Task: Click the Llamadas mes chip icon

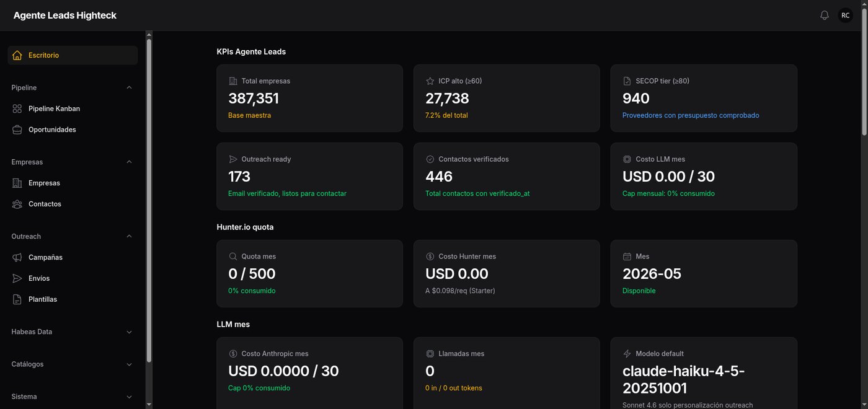Action: 430,354
